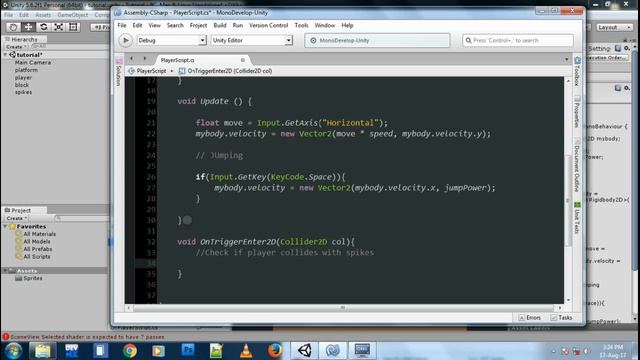Select the Unity Hierarchy tab
The height and width of the screenshot is (360, 640).
[x=24, y=40]
